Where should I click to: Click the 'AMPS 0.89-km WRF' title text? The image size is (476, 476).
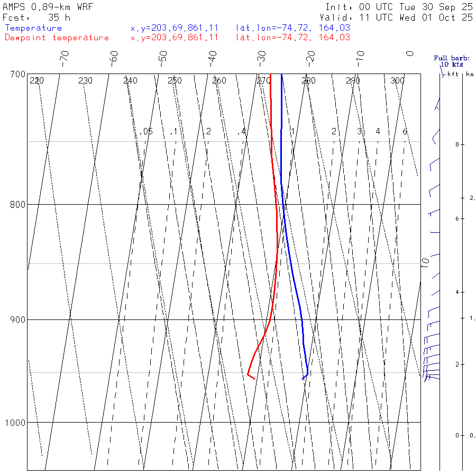48,7
